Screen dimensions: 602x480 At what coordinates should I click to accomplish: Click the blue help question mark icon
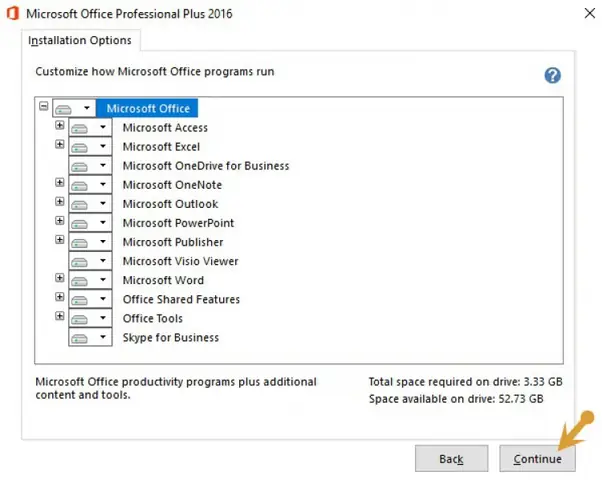click(552, 75)
